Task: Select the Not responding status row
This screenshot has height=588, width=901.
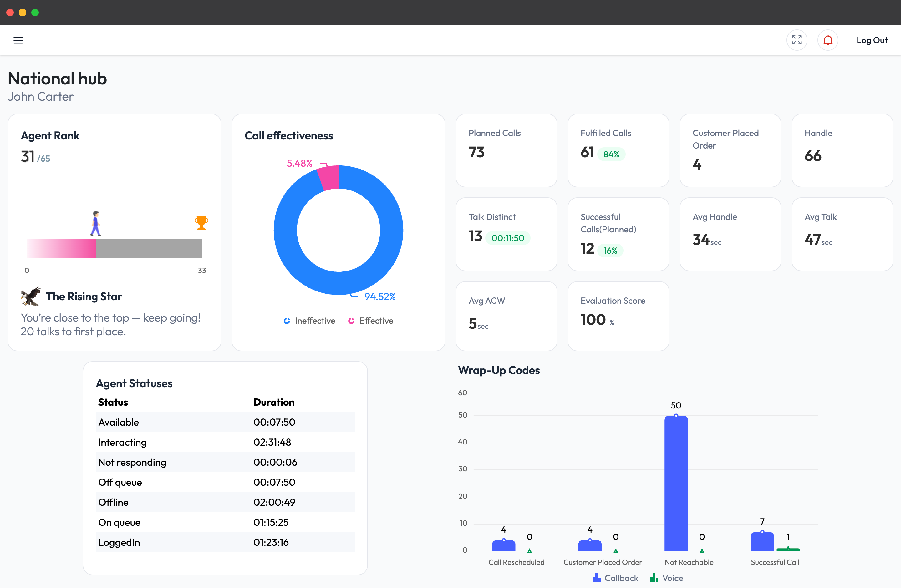Action: tap(225, 462)
